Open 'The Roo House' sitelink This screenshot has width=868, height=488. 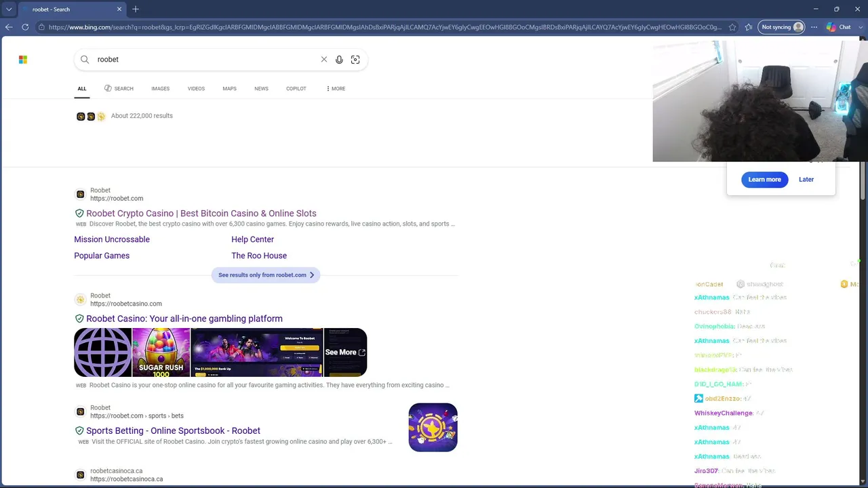[x=259, y=256]
